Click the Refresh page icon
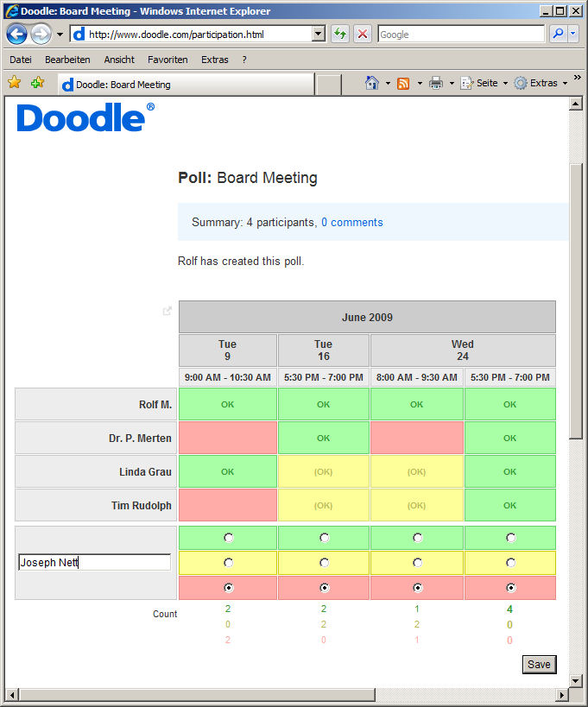The width and height of the screenshot is (588, 707). point(340,34)
